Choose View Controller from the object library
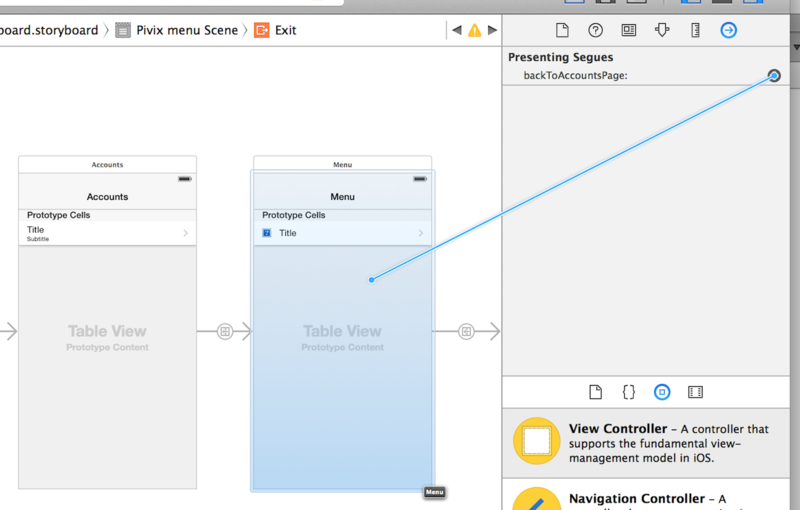The height and width of the screenshot is (510, 800). [646, 442]
